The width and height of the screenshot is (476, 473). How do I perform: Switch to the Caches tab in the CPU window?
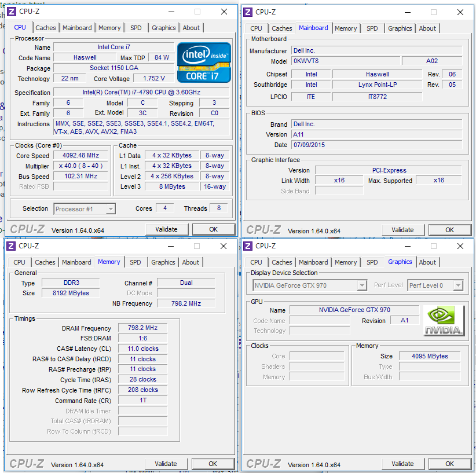click(x=46, y=28)
